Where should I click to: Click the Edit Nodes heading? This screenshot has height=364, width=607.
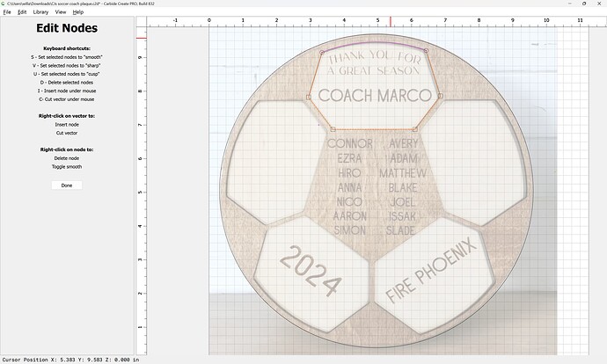67,28
